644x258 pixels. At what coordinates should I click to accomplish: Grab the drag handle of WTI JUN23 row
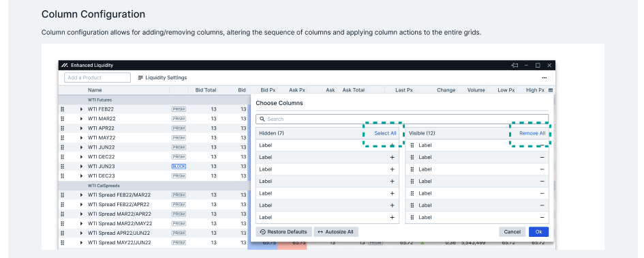[63, 167]
